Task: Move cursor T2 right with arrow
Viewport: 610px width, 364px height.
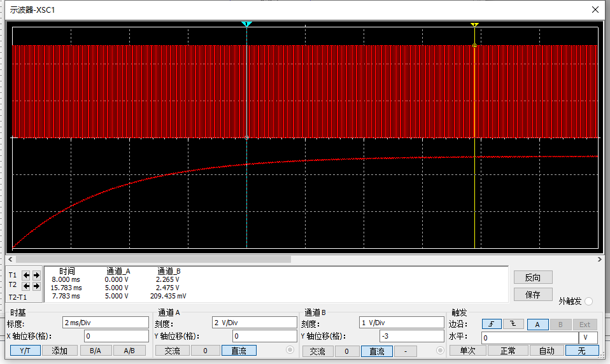Action: (36, 286)
